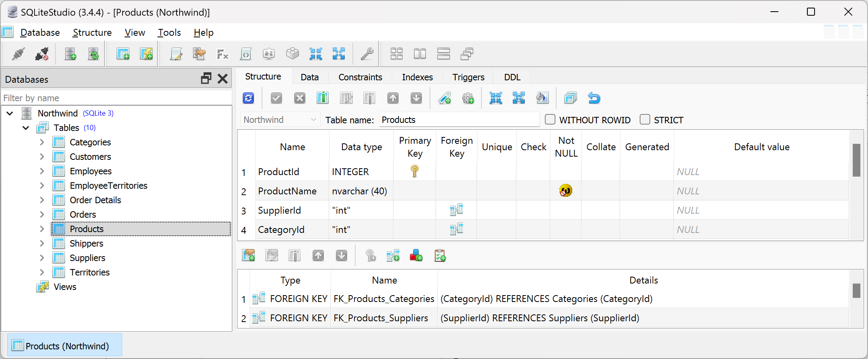Click the Add table unique constraint blocks icon
Screen dimensions: 868x359
coord(416,255)
